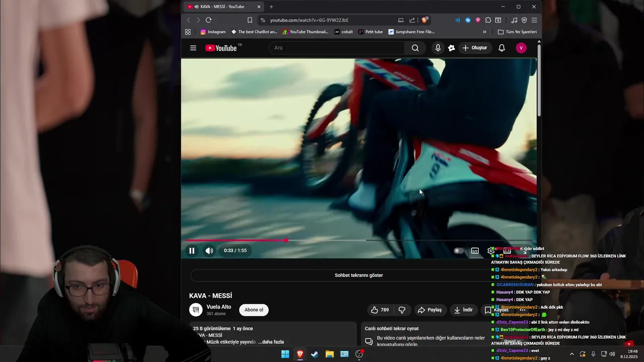The image size is (644, 362).
Task: Open the sparkle AI icon beside the microphone
Action: [451, 48]
